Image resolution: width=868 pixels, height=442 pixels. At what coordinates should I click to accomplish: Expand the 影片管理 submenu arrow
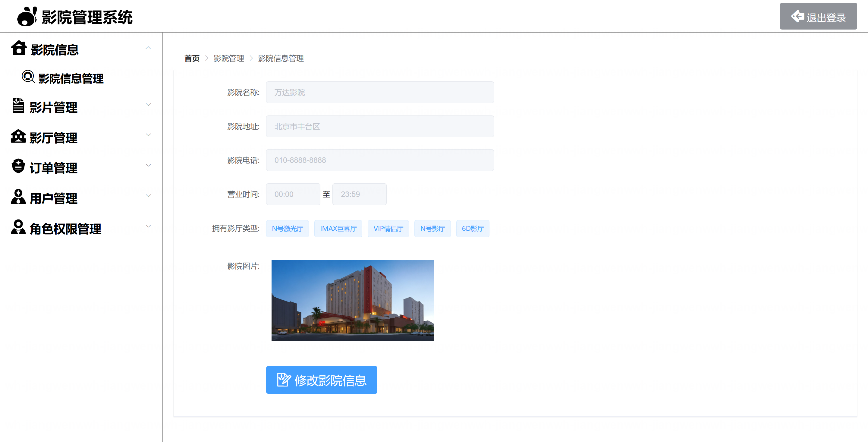148,105
